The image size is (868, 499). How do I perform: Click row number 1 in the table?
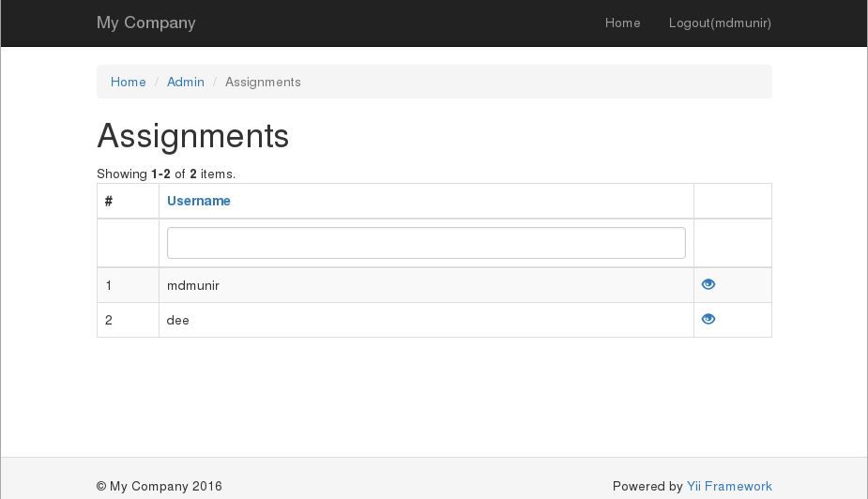pos(109,285)
